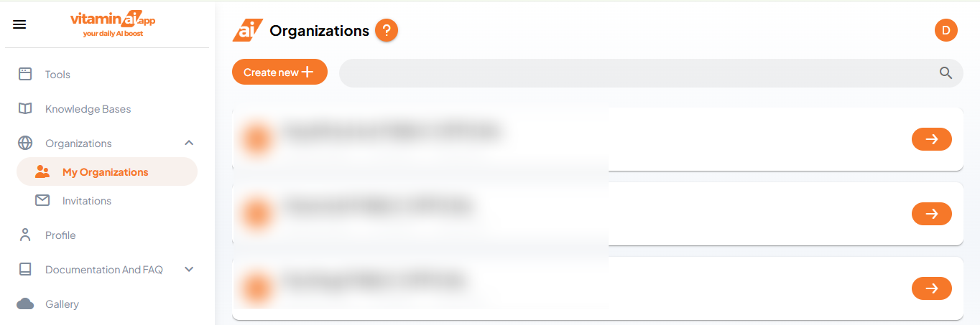Click the vitamin ai app logo
Screen dimensions: 980x325
[113, 24]
